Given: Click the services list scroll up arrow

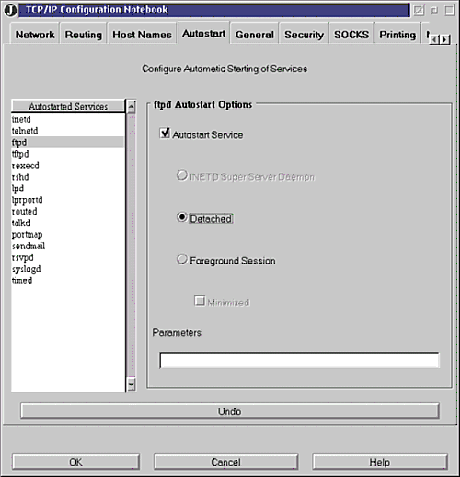Looking at the screenshot, I should point(131,107).
